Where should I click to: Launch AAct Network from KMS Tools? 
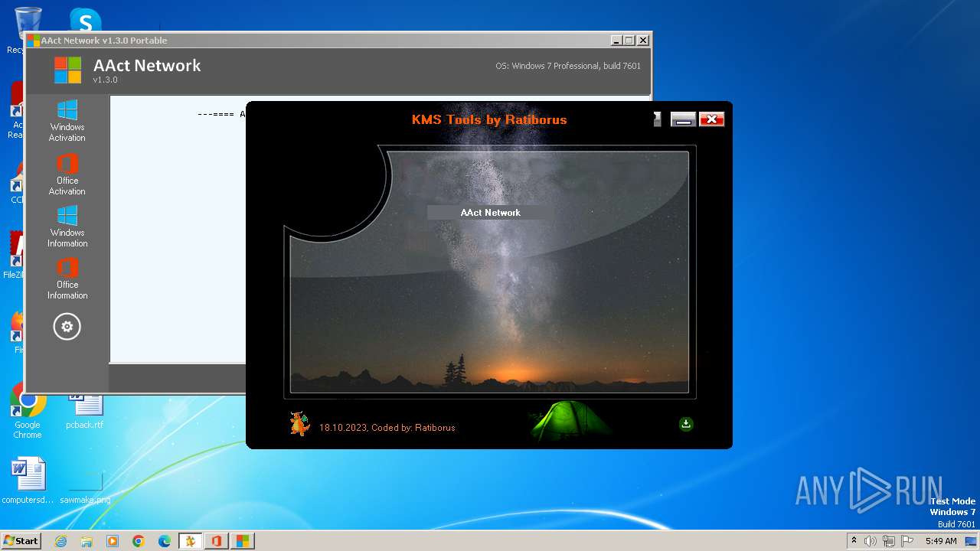tap(490, 213)
